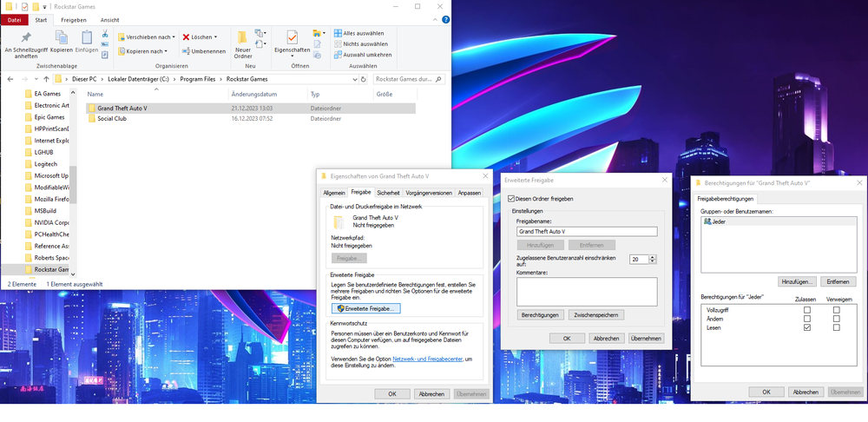Deny Vollzugriff for Jeder
The width and height of the screenshot is (868, 422).
[837, 310]
